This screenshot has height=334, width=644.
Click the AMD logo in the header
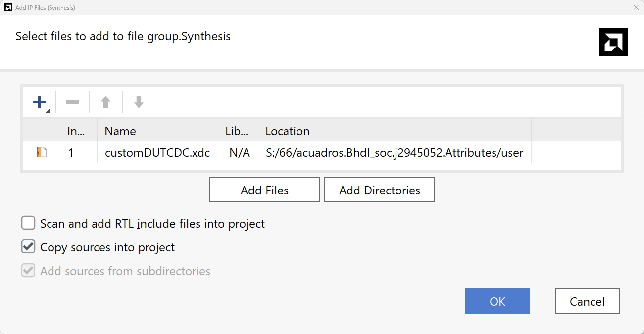613,42
